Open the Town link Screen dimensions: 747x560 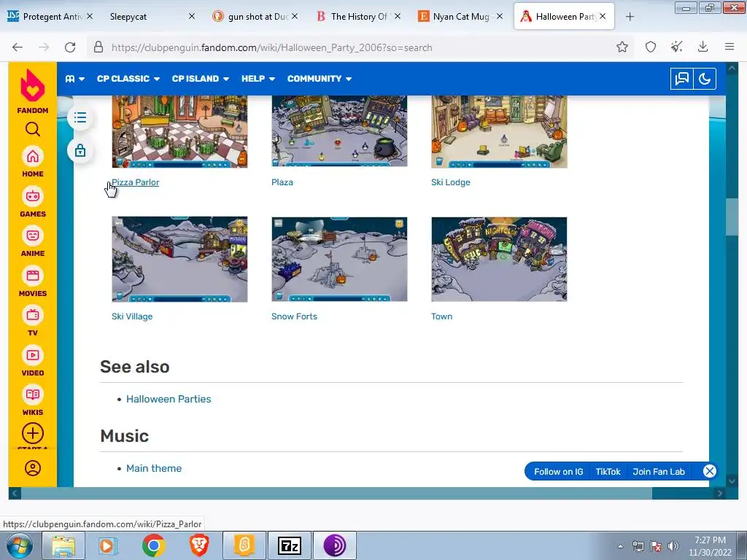tap(441, 316)
